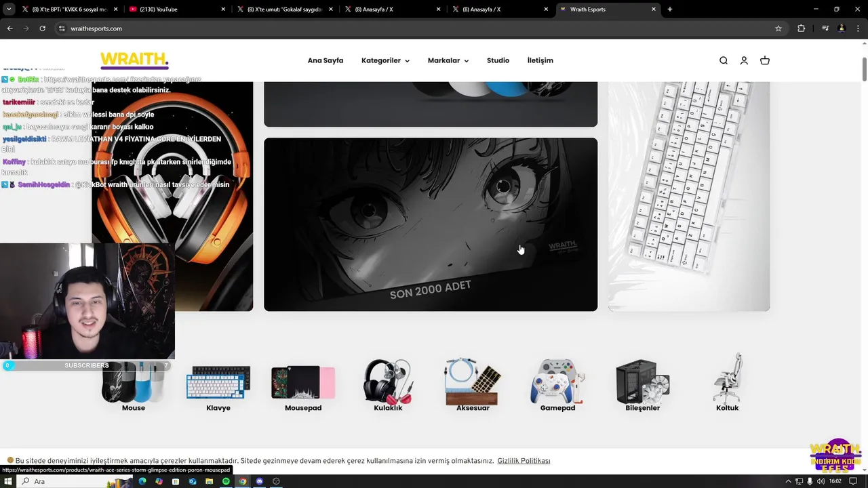Open tab search dropdown arrow

click(9, 9)
